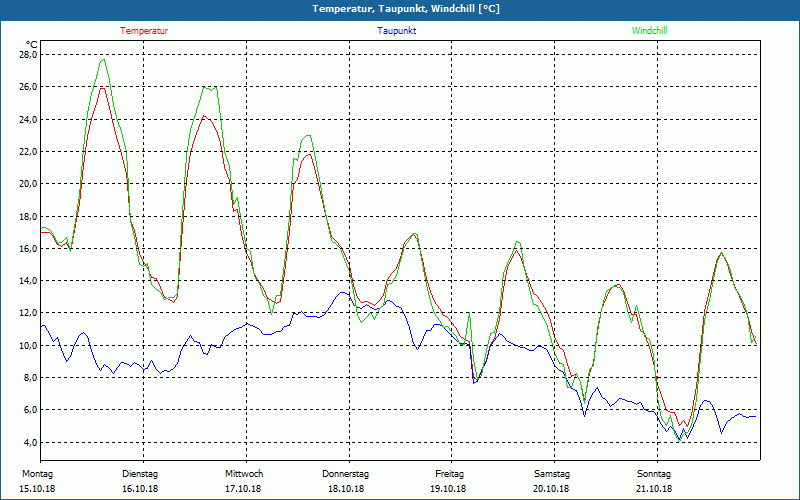Click the 16,0 y-axis value
This screenshot has width=800, height=500.
(29, 248)
